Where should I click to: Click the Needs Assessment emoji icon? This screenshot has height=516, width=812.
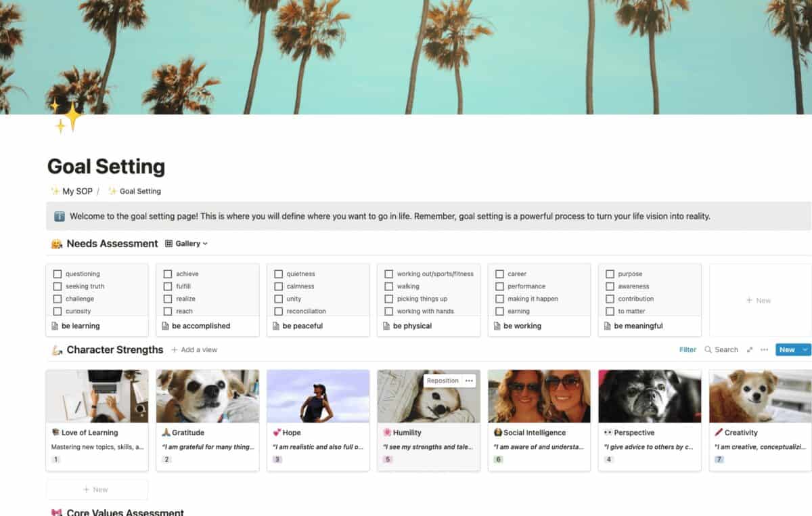pos(57,244)
